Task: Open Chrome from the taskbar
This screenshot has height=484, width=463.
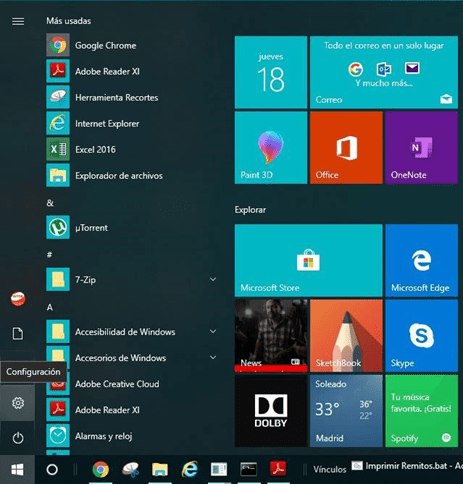Action: click(x=101, y=469)
